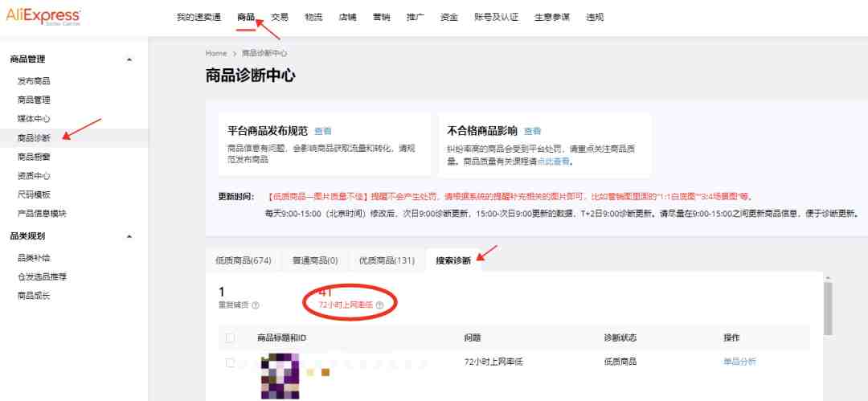
Task: Switch to the 优质商品(131) tab
Action: click(387, 260)
